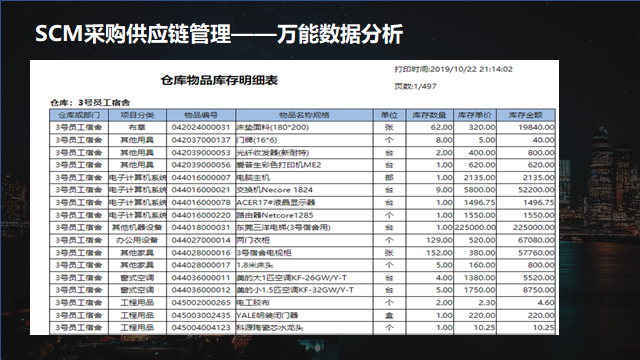Click the 225000.00 unit price cell
Image resolution: width=640 pixels, height=360 pixels.
475,227
